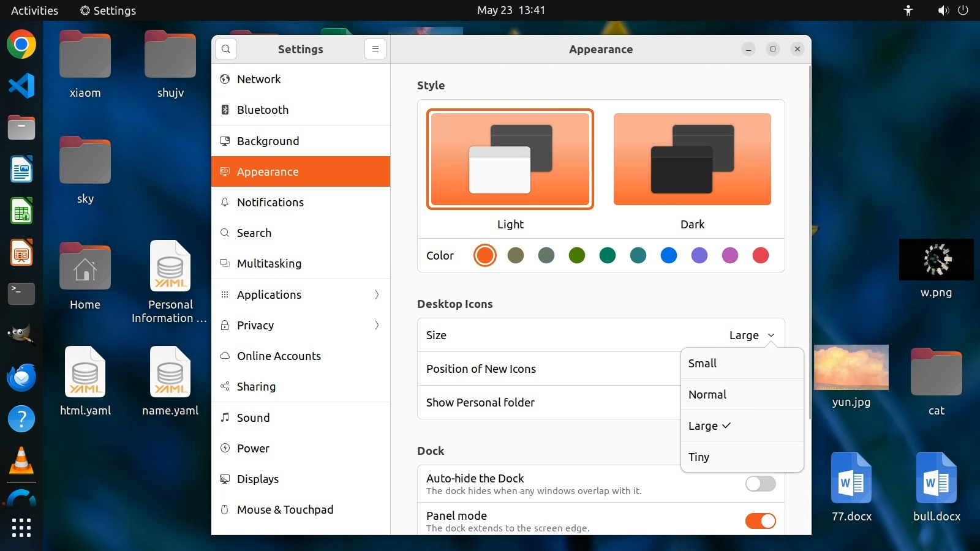Screen dimensions: 980x551
Task: Open Visual Studio Code from the dock
Action: pyautogui.click(x=21, y=86)
